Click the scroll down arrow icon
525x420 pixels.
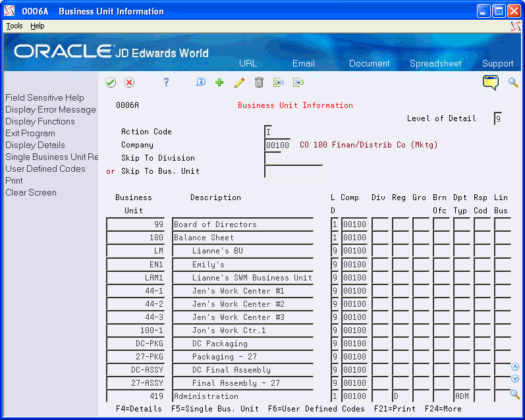[x=515, y=379]
